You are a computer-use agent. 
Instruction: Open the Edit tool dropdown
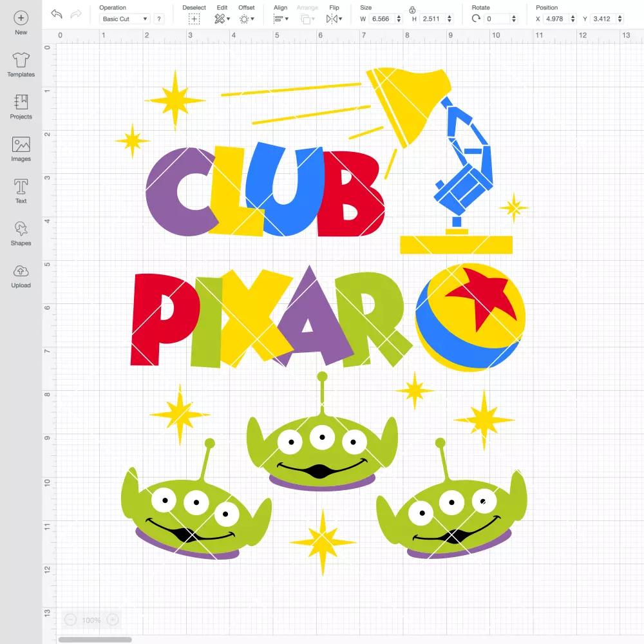pyautogui.click(x=222, y=19)
